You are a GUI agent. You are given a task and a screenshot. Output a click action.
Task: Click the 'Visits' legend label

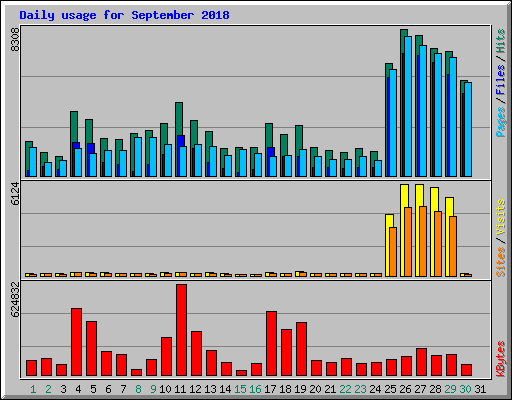[x=501, y=218]
